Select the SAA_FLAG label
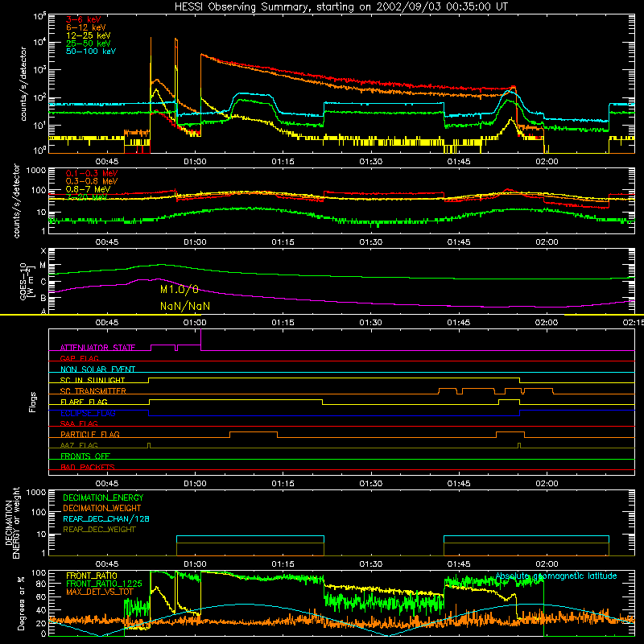The image size is (644, 644). (x=79, y=423)
